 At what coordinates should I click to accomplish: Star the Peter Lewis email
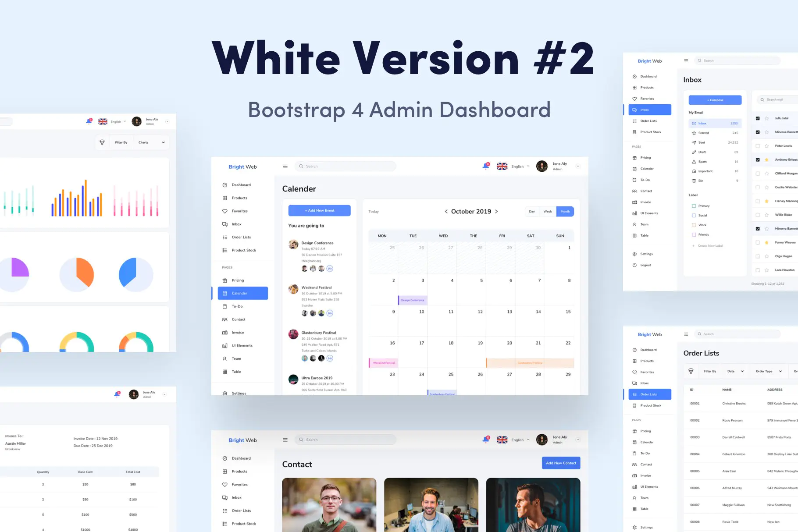[x=766, y=146]
